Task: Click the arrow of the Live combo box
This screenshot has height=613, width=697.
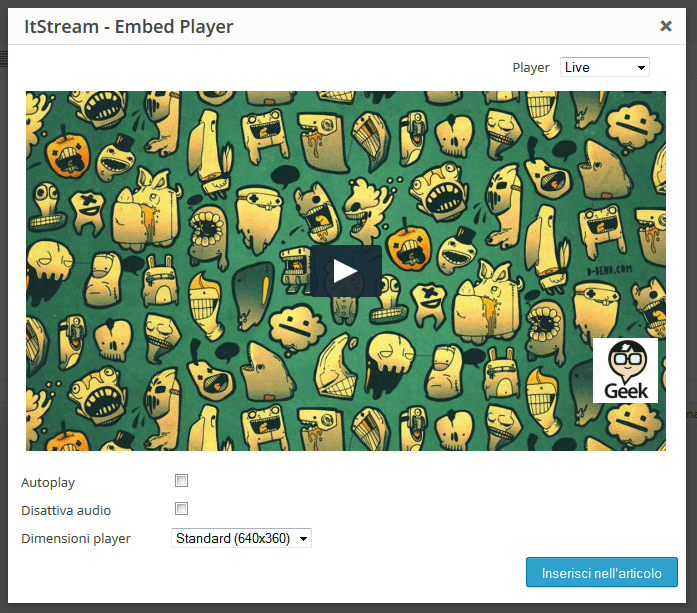Action: [x=641, y=68]
